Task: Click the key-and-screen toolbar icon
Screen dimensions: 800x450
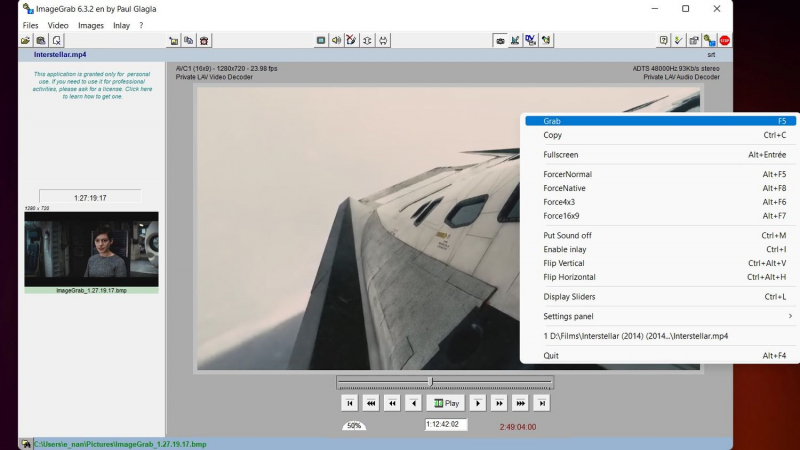Action: click(709, 40)
